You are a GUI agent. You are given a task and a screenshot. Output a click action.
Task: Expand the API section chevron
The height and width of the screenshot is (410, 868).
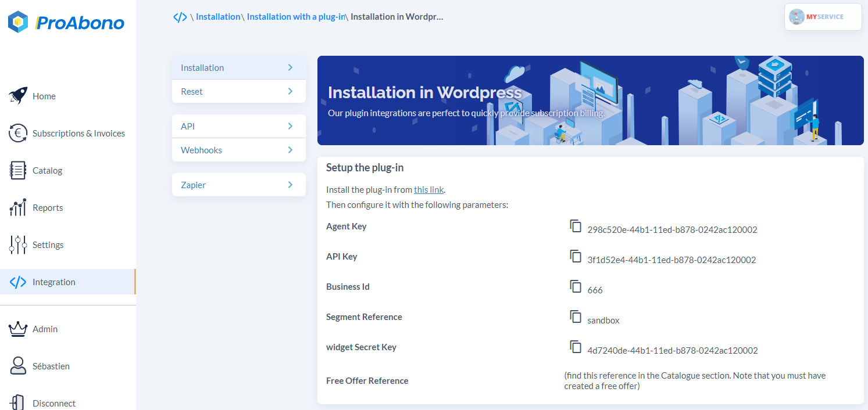pyautogui.click(x=290, y=126)
